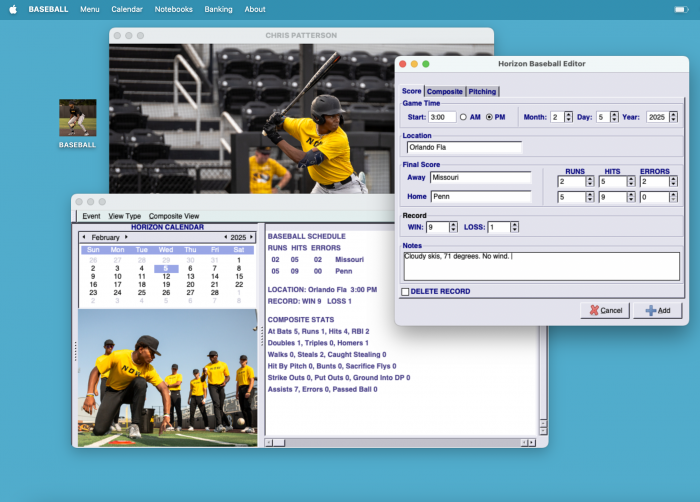Click in the Location text field
Screen dimensions: 700x502
tap(463, 148)
